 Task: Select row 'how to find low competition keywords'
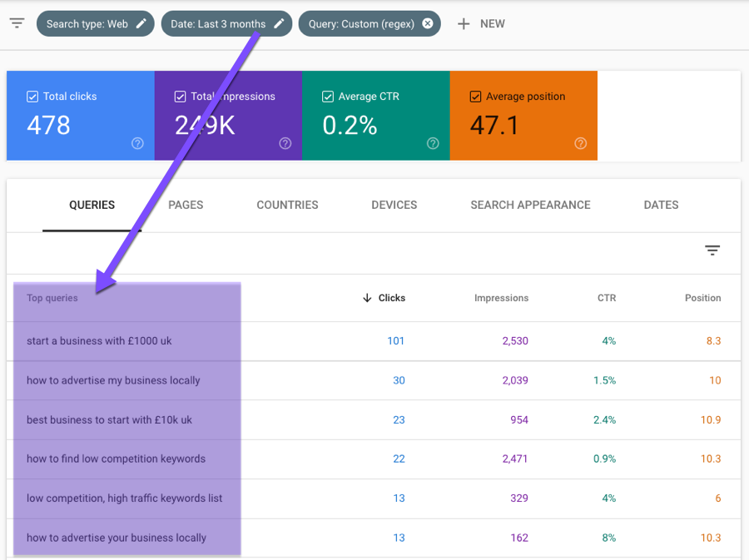tap(116, 458)
